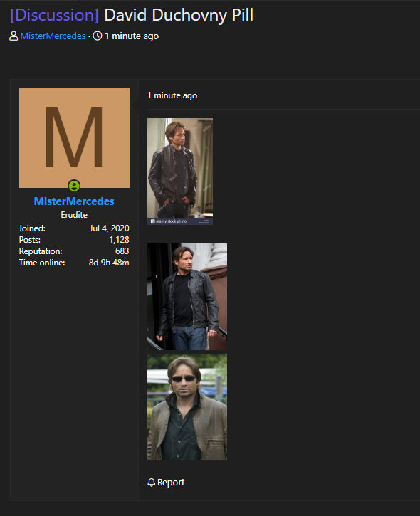Open the first attached alamy stock photo
The image size is (420, 516).
coord(180,172)
